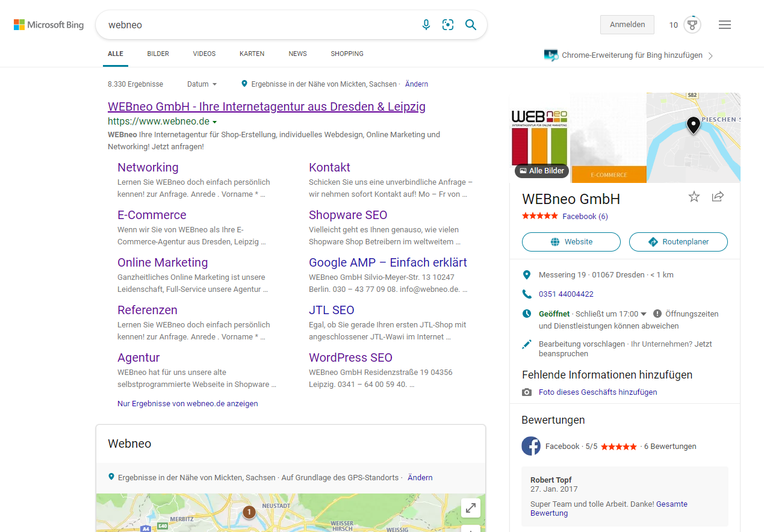Open the WEBneo GmbH main result link
The image size is (764, 532).
[267, 107]
